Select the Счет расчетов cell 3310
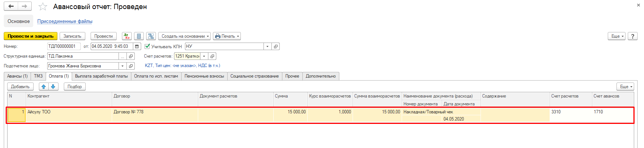 tap(571, 115)
